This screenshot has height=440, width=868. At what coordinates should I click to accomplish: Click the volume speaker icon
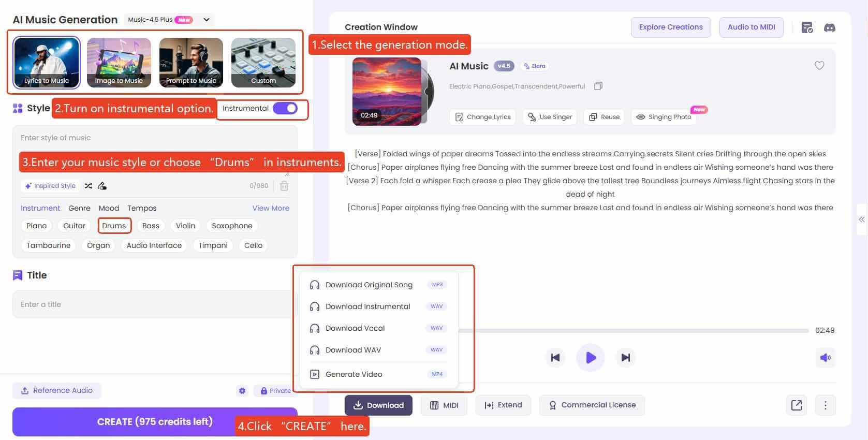pos(826,358)
